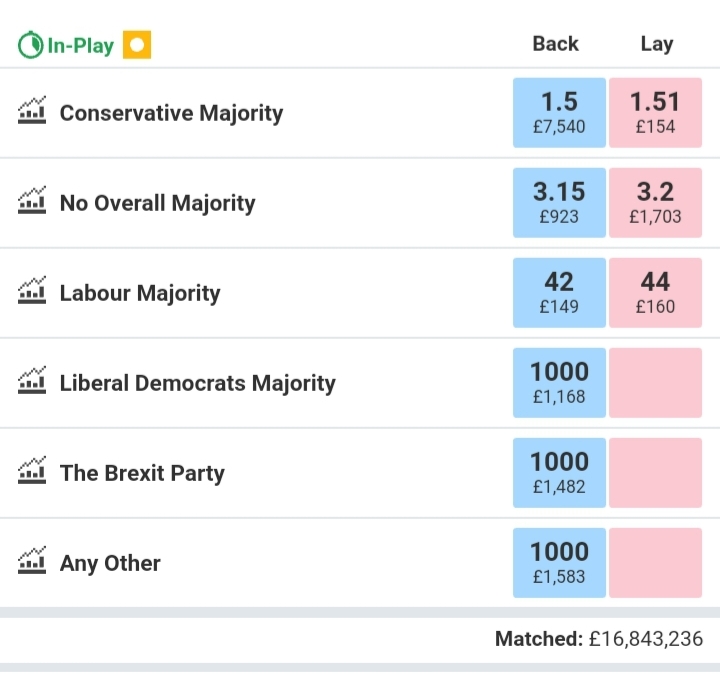Open the Conservative Majority price graph icon
The width and height of the screenshot is (720, 689).
(32, 110)
